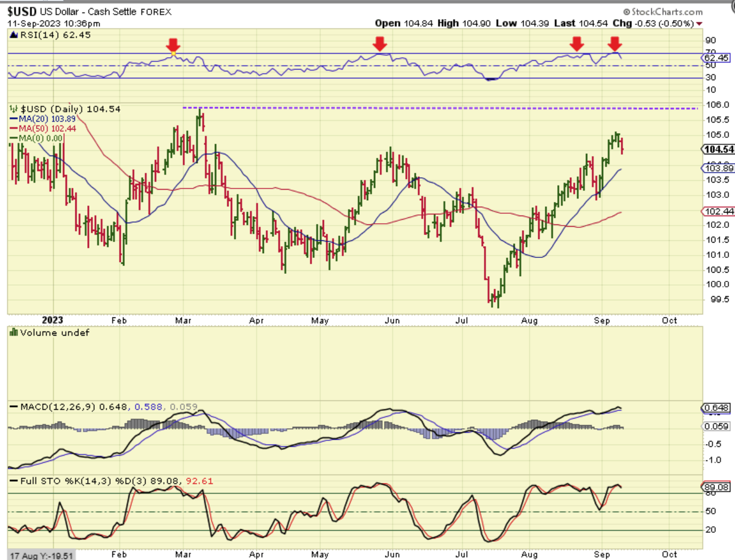Click the third red arrow in late August
Viewport: 735px width, 560px height.
click(577, 43)
